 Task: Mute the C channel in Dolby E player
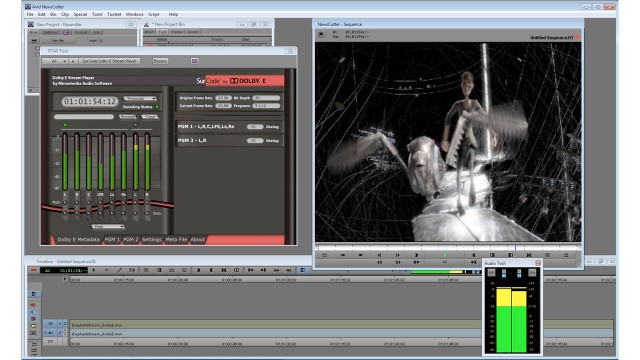(89, 202)
